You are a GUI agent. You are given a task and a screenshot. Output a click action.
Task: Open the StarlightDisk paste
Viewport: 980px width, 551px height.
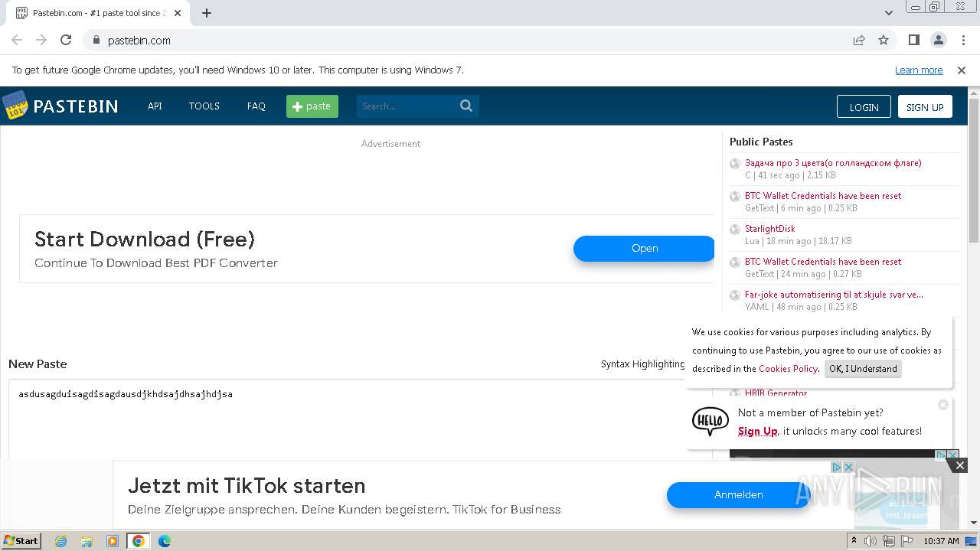[x=770, y=229]
